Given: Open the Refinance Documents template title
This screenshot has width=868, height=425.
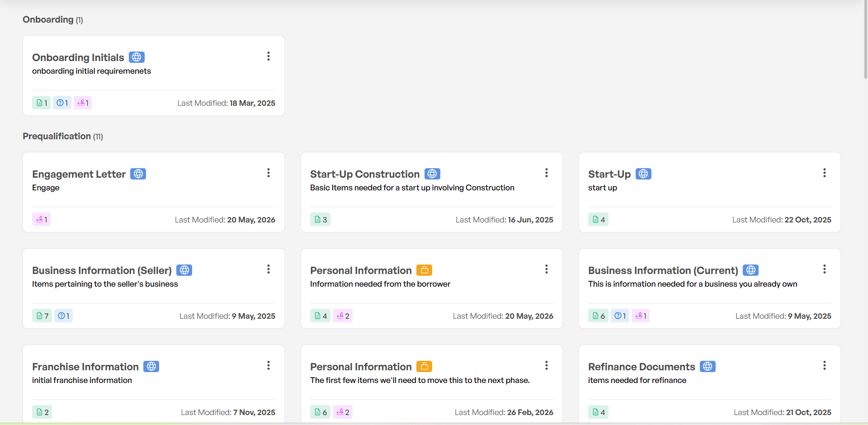Looking at the screenshot, I should point(642,367).
